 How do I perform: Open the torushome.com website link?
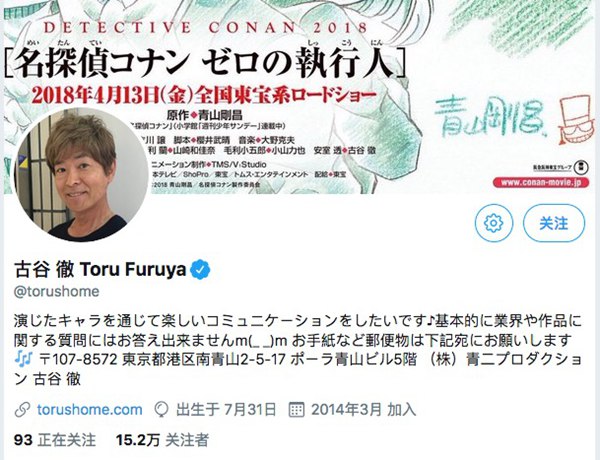coord(90,409)
